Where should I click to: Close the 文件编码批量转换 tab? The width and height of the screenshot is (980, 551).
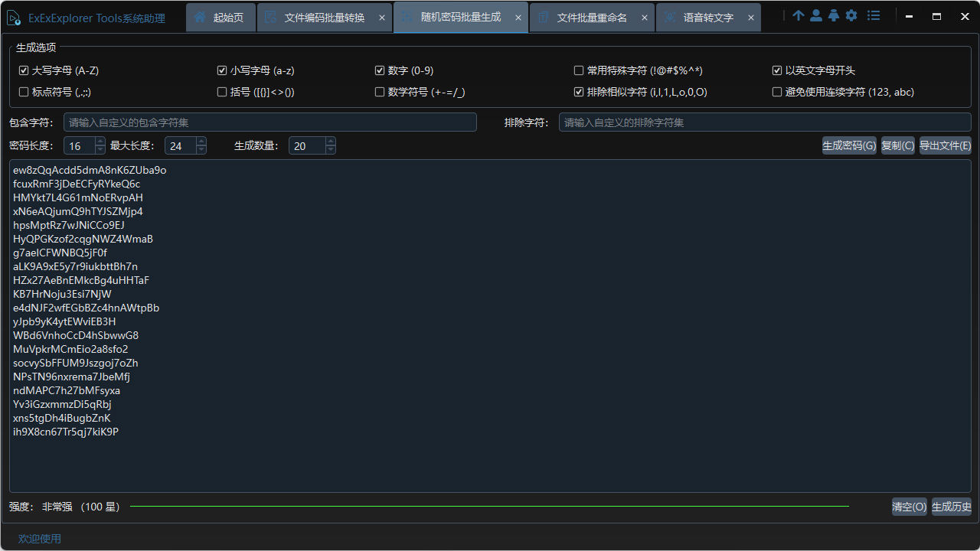point(382,18)
